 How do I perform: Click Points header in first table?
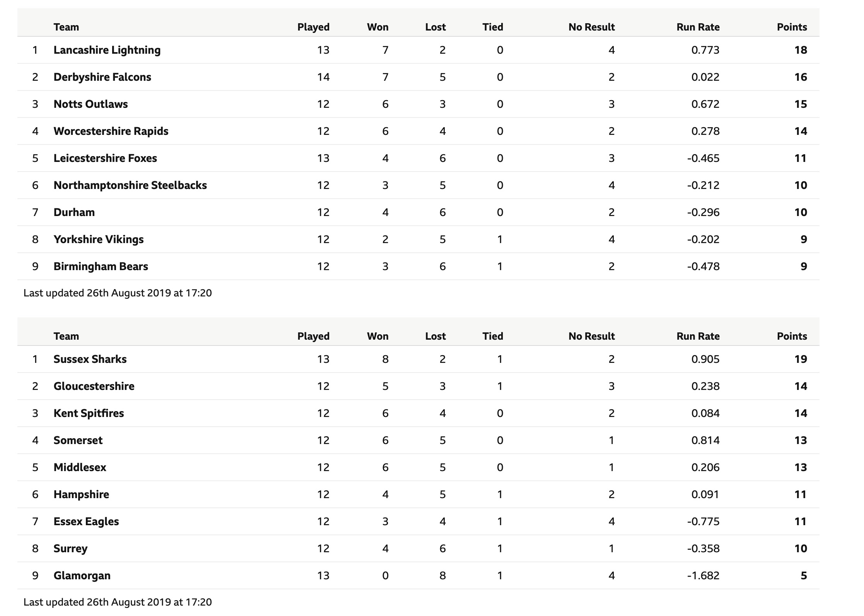point(792,27)
